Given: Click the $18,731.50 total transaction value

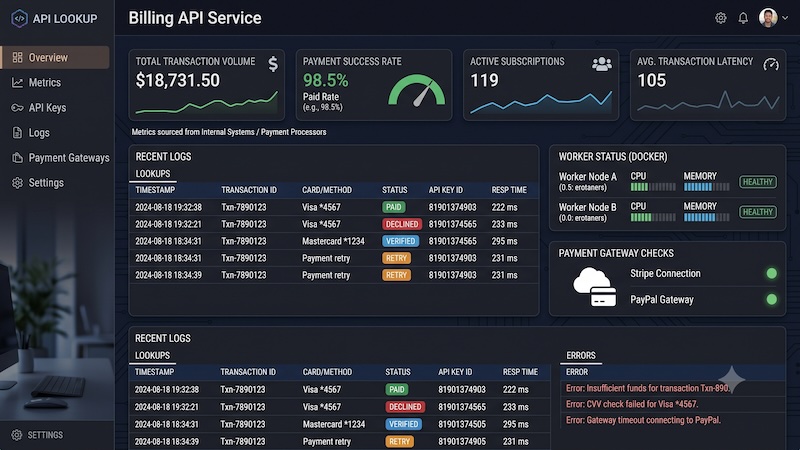Looking at the screenshot, I should tap(178, 81).
